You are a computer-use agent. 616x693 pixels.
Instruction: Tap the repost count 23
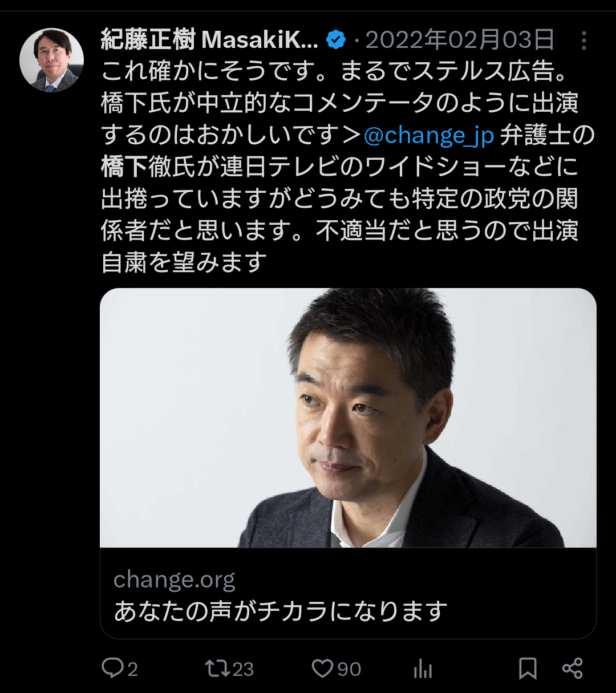[243, 669]
